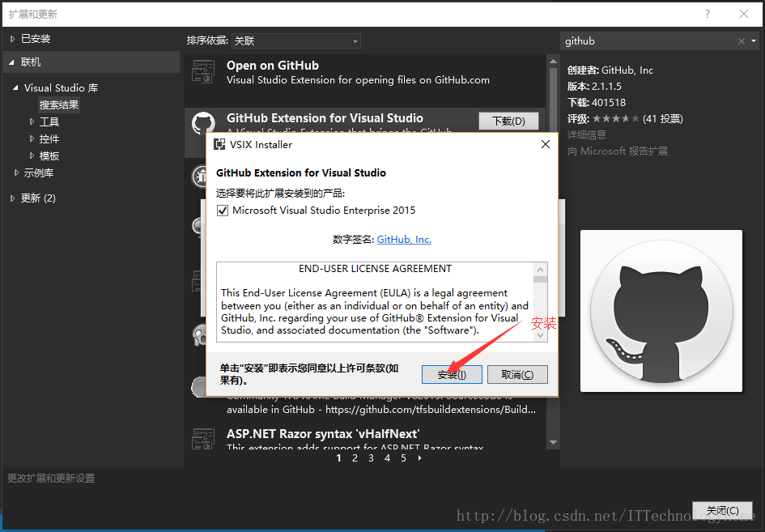Click EULA scrollbar up arrow
The height and width of the screenshot is (532, 765).
[540, 270]
